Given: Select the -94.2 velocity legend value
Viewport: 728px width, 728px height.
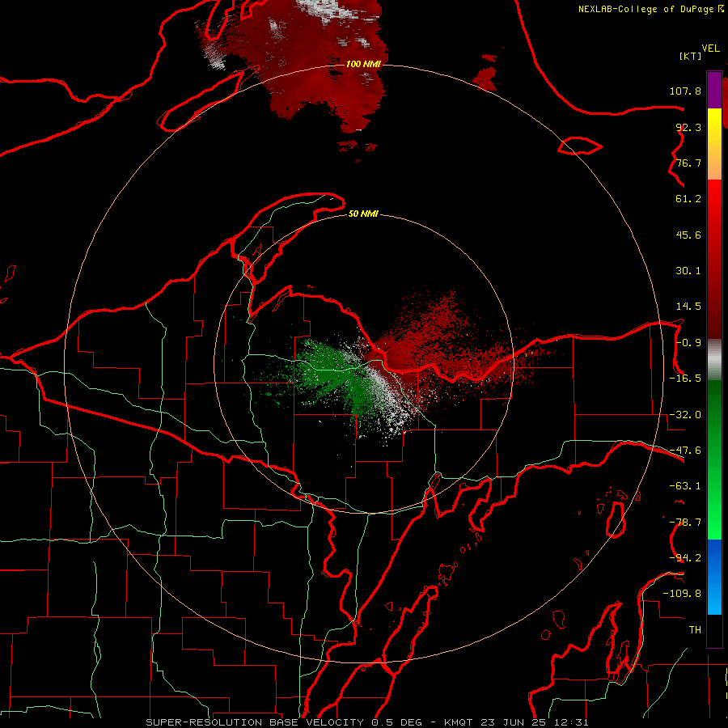Looking at the screenshot, I should pos(685,558).
